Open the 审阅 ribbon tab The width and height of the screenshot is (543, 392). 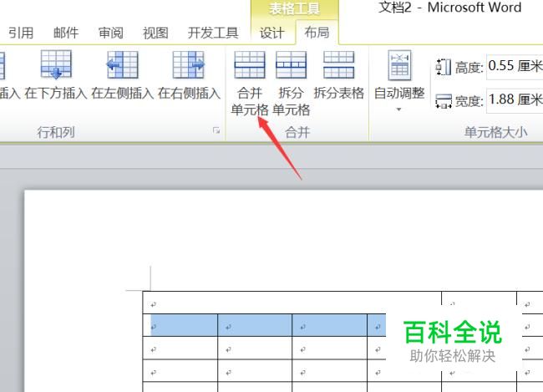111,33
